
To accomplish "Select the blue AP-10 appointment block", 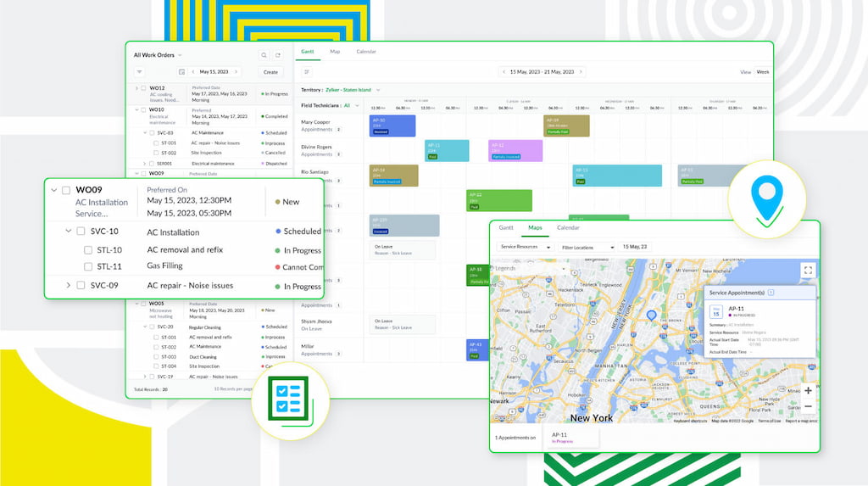I will [x=392, y=126].
